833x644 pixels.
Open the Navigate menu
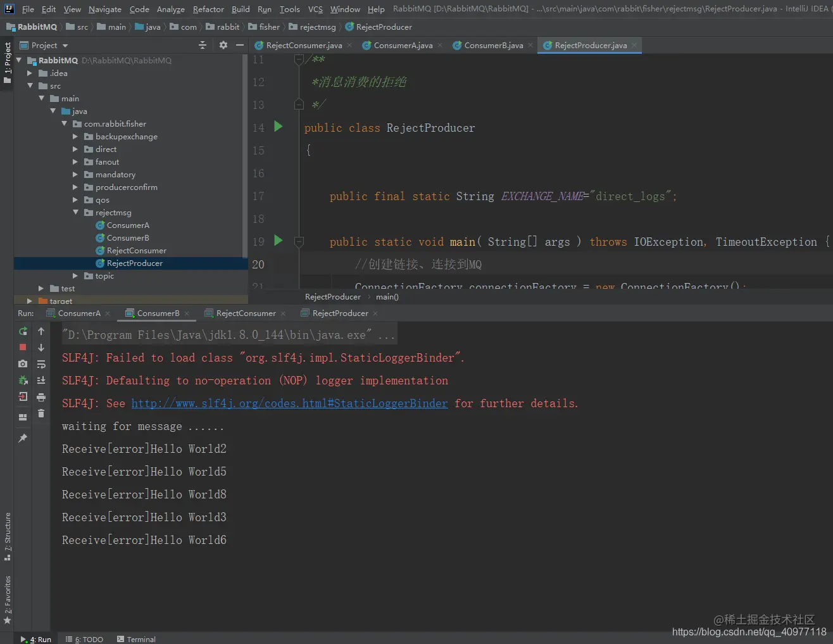(105, 9)
